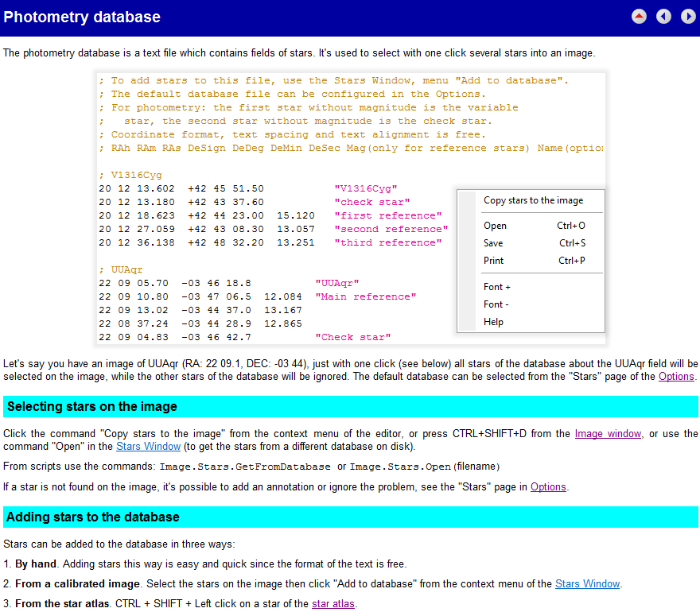Click the bold "From the star atlas" text
Screen dimensions: 700x612
click(62, 603)
